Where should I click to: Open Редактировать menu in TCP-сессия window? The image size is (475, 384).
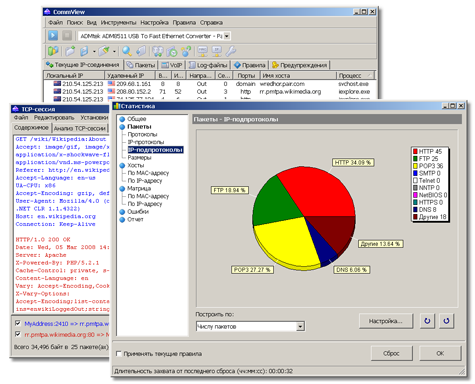pyautogui.click(x=54, y=117)
